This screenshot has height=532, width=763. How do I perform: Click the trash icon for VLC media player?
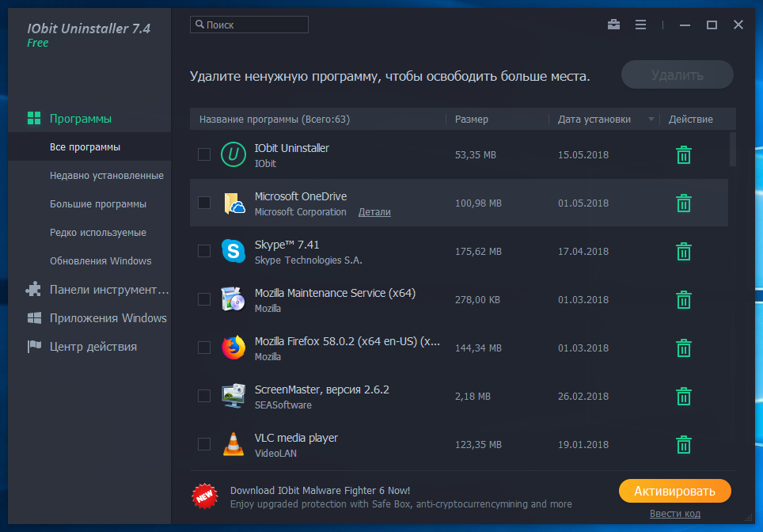coord(684,445)
